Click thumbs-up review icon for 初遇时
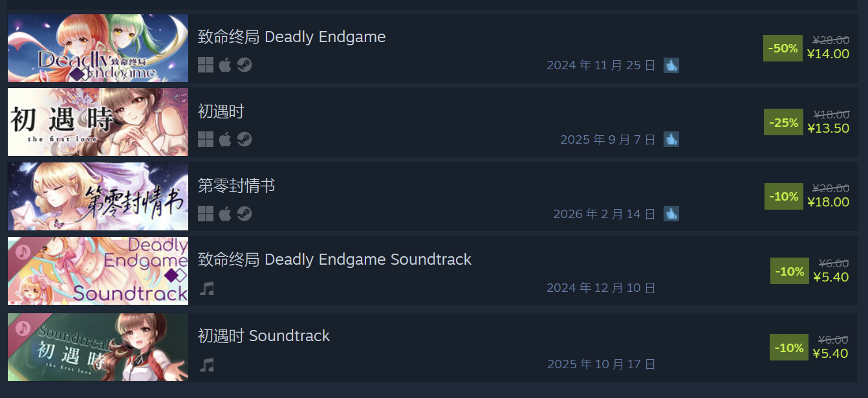 [671, 139]
